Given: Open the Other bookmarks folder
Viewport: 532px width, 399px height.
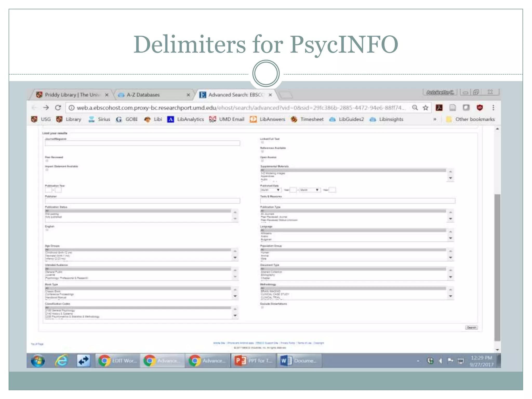Looking at the screenshot, I should tap(470, 119).
